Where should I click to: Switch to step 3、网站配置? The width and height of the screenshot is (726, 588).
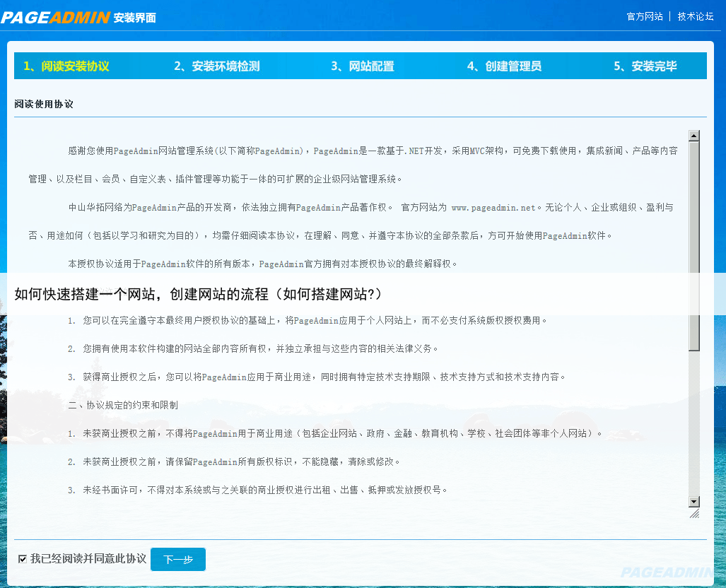[x=363, y=66]
